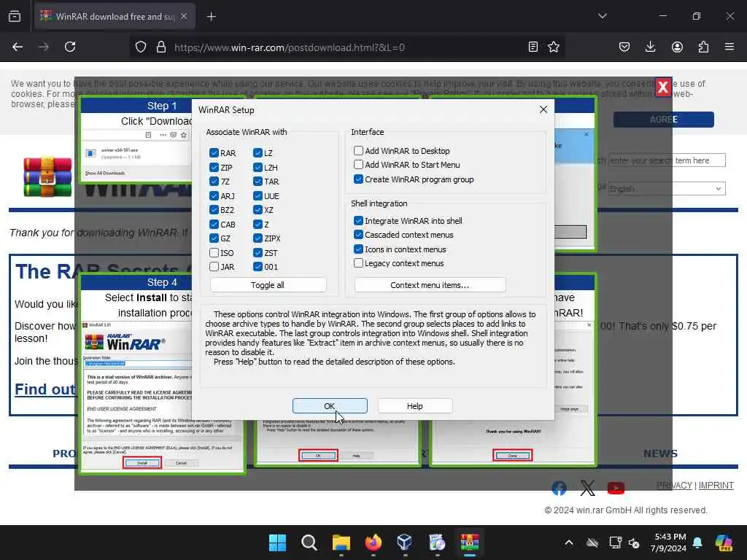The width and height of the screenshot is (747, 560).
Task: Toggle the 001 association checkbox
Action: [x=258, y=267]
